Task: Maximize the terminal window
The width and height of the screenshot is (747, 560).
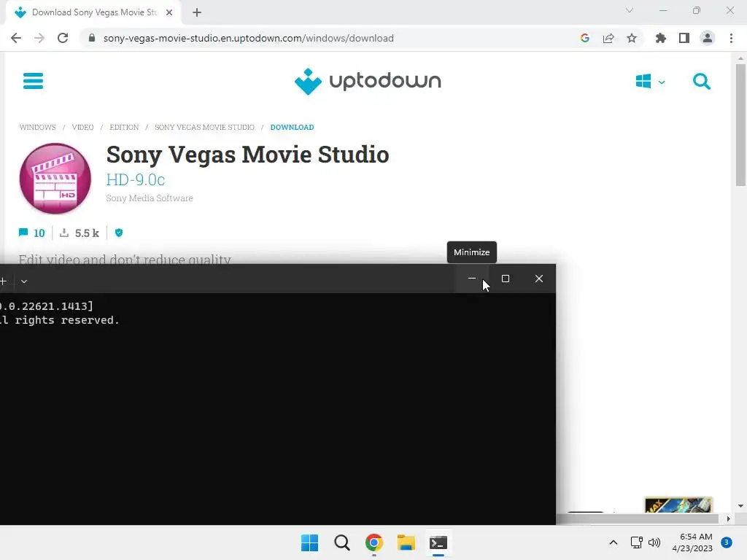Action: pos(506,279)
